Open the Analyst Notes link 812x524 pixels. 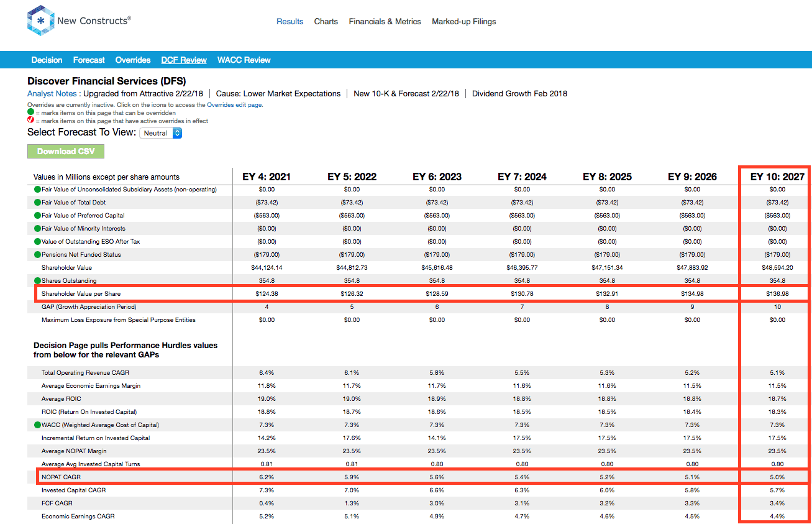pyautogui.click(x=52, y=94)
